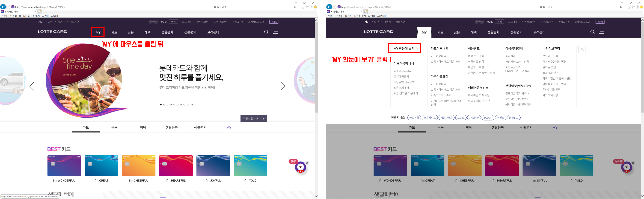Select 자동차금융 recommended service pill

(x=447, y=118)
